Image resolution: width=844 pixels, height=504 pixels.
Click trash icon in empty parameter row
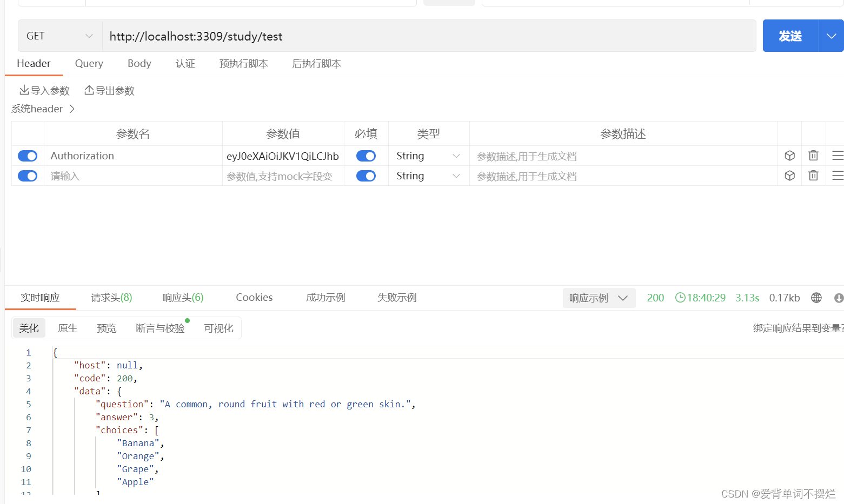[x=813, y=176]
